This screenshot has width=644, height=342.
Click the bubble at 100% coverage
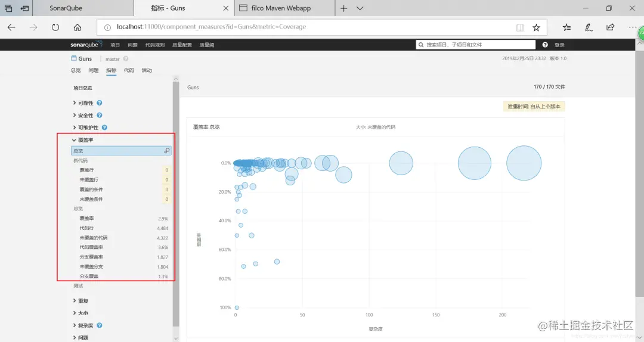237,307
